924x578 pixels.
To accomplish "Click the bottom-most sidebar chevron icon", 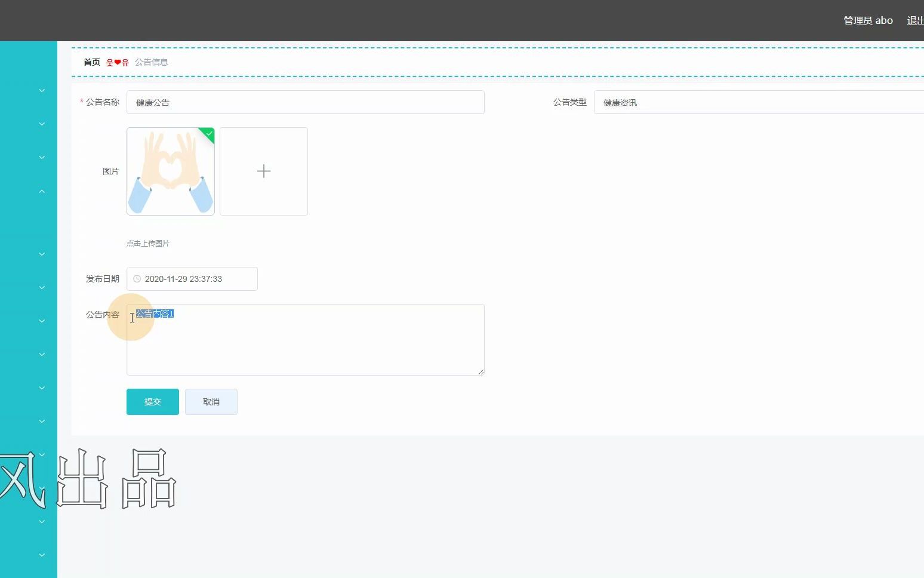I will coord(41,555).
